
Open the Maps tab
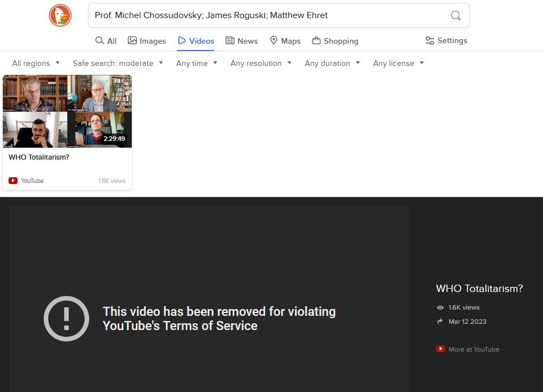pyautogui.click(x=285, y=41)
